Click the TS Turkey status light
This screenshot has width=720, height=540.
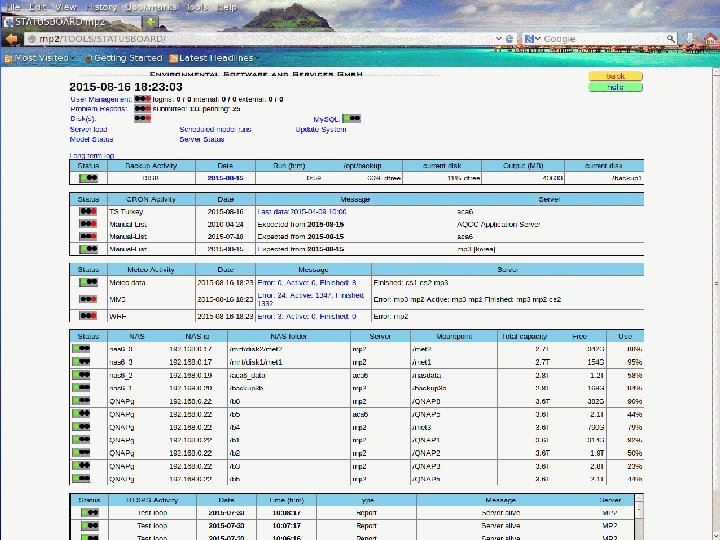(88, 211)
